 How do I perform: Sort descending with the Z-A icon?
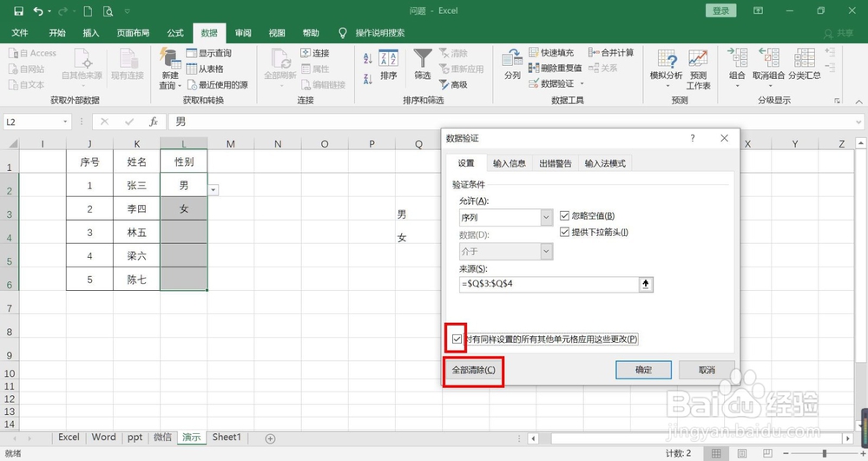coord(367,79)
